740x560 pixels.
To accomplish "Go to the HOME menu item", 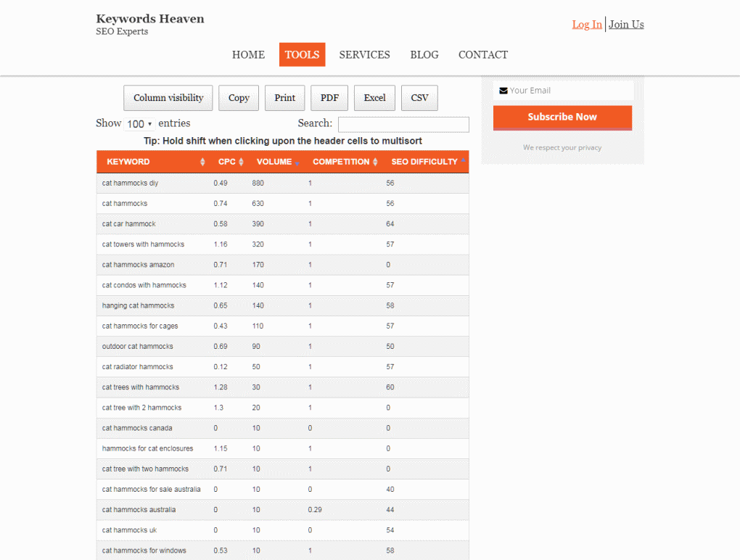I will pyautogui.click(x=248, y=54).
